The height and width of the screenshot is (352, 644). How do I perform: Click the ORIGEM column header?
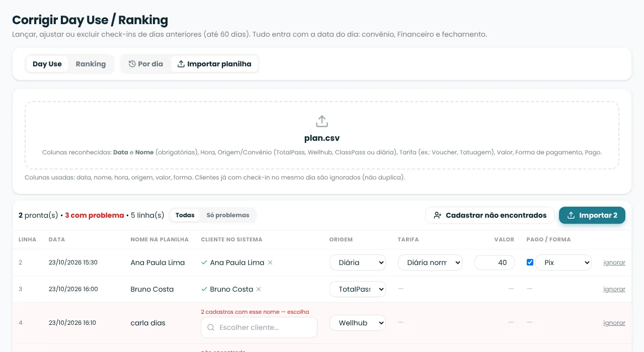341,239
